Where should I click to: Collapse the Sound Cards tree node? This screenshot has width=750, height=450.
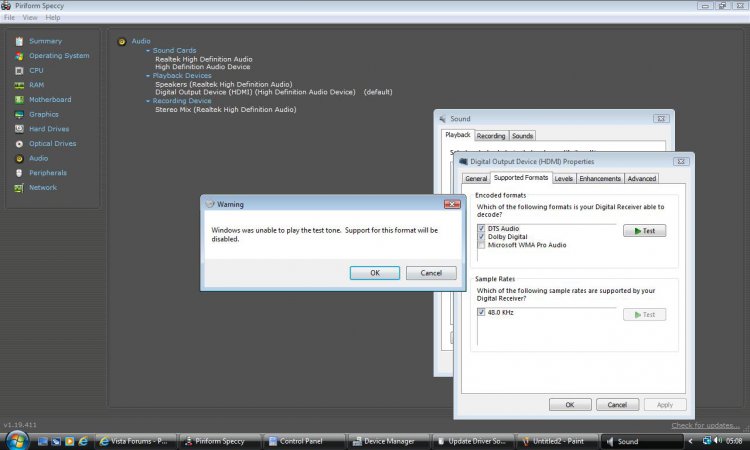tap(148, 50)
